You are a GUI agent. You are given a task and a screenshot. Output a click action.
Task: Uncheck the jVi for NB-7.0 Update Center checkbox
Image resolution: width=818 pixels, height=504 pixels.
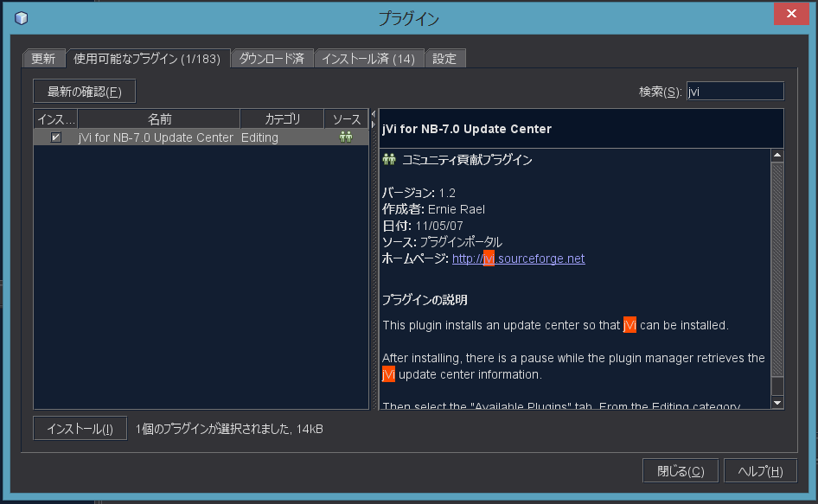tap(56, 137)
